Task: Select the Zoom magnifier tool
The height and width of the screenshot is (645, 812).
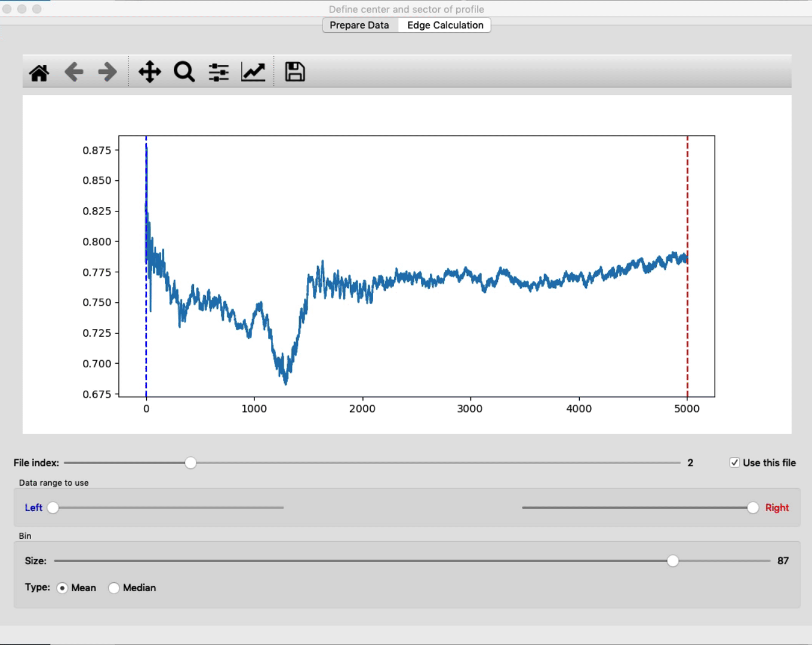Action: [x=184, y=72]
